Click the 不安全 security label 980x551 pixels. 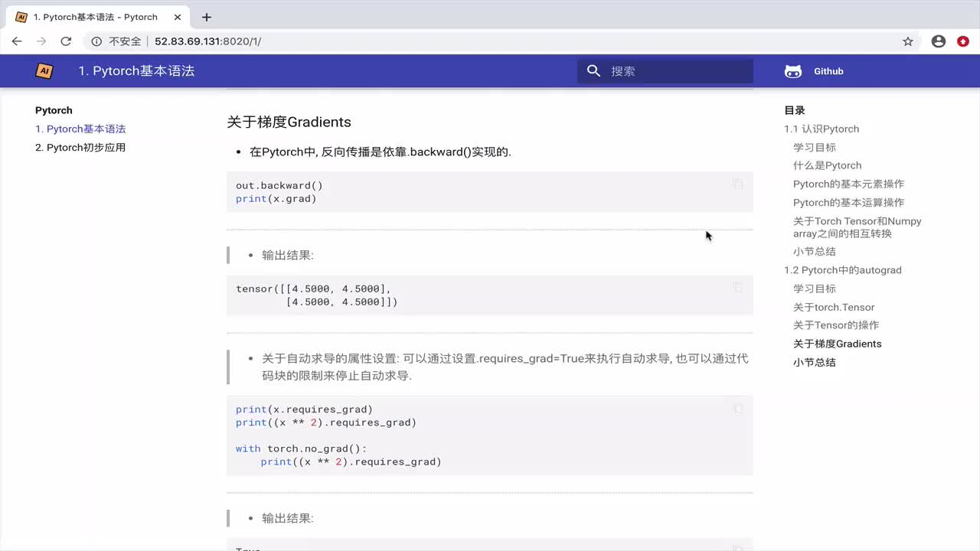pos(125,41)
